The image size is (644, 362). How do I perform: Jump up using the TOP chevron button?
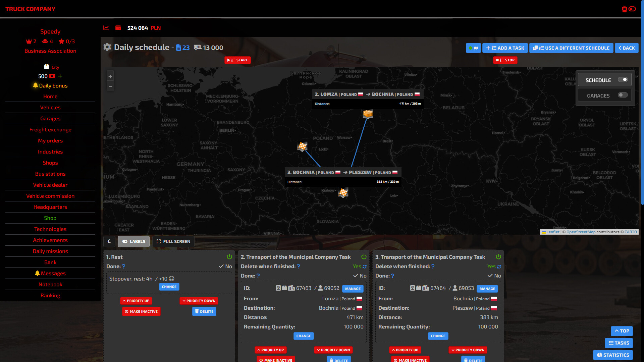[622, 331]
